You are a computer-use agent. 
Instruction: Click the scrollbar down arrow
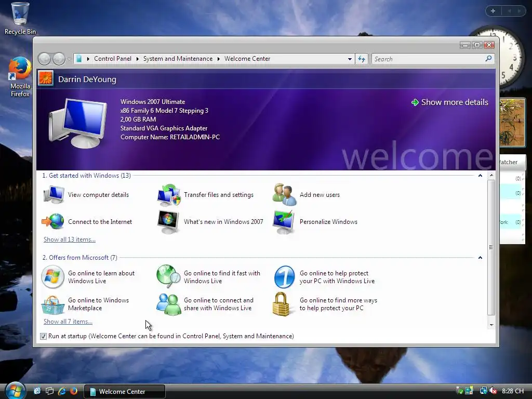click(491, 325)
